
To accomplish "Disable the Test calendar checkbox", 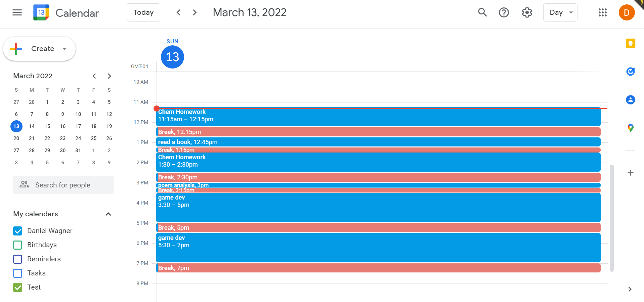I will [x=18, y=287].
